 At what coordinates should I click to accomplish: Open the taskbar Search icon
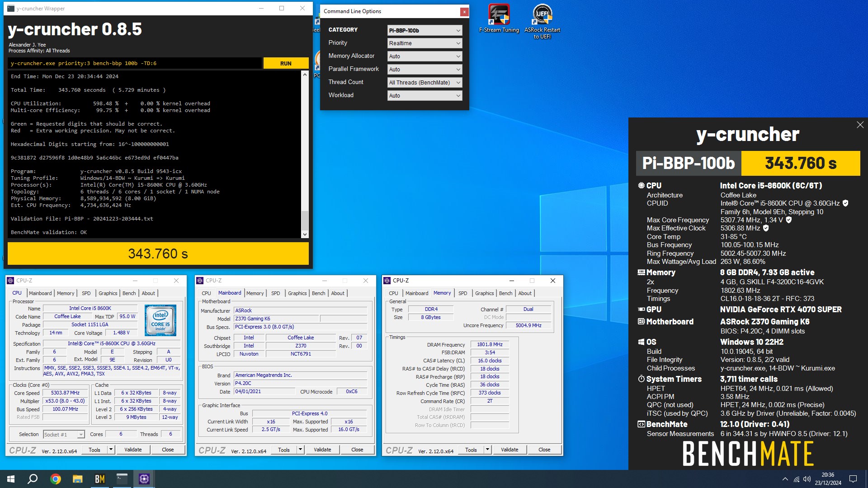[33, 479]
